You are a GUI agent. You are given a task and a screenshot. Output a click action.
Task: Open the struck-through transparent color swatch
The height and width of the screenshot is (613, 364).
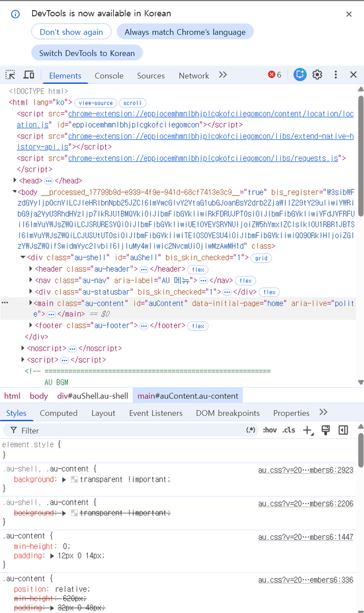(x=75, y=513)
